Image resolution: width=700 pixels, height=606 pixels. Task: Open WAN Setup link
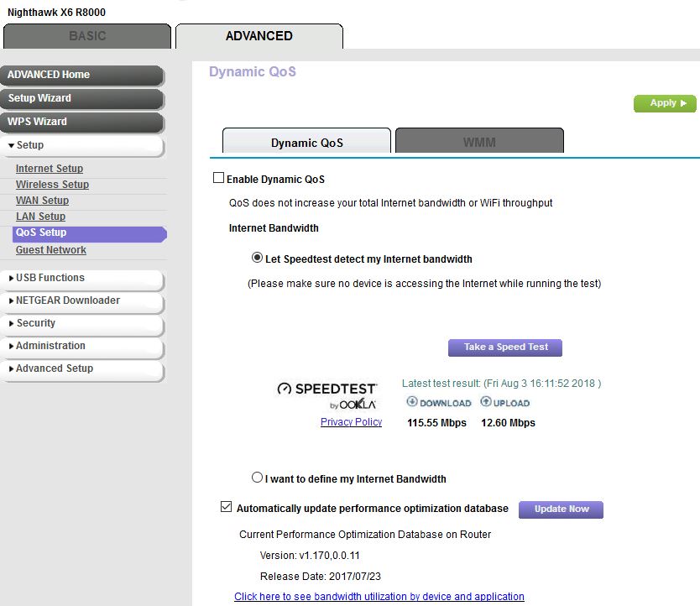43,201
